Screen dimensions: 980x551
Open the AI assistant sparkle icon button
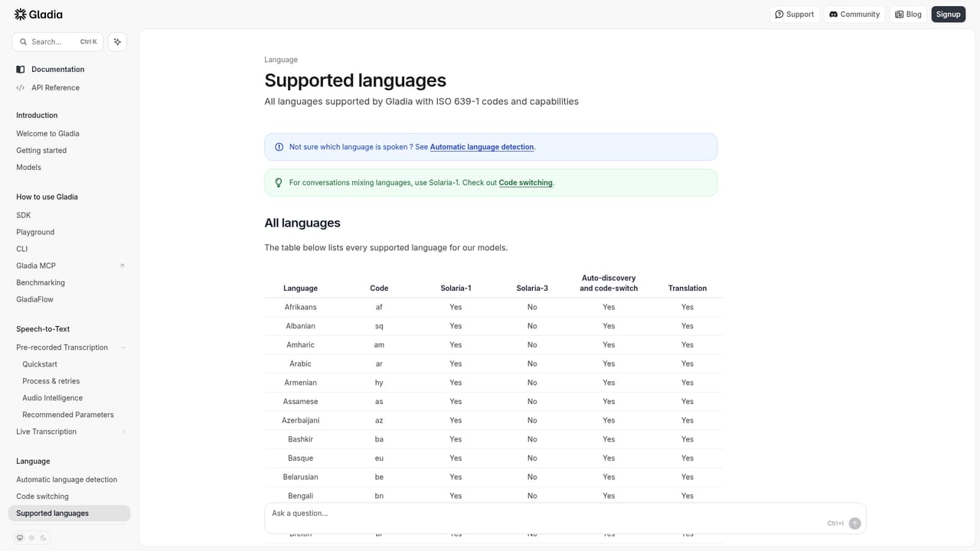point(117,42)
